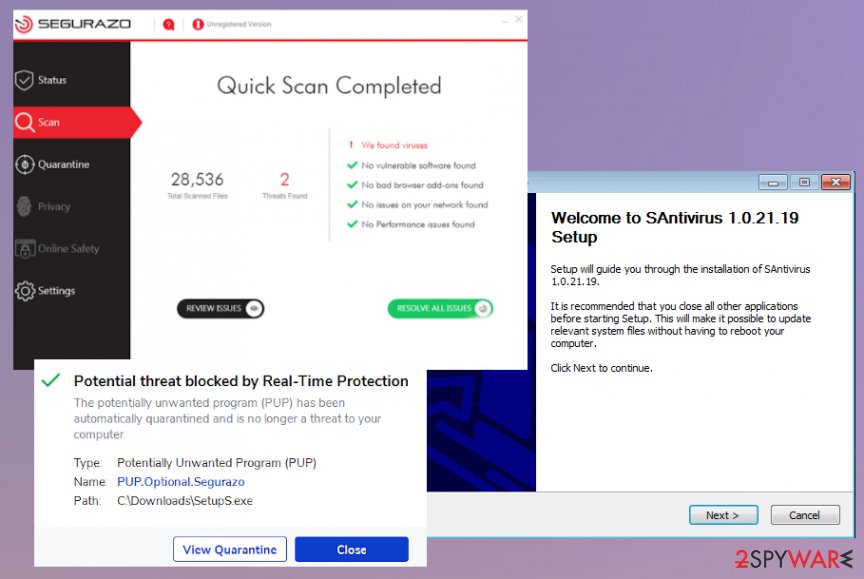
Task: Click the 'Quick Scan Completed' heading
Action: click(x=329, y=86)
